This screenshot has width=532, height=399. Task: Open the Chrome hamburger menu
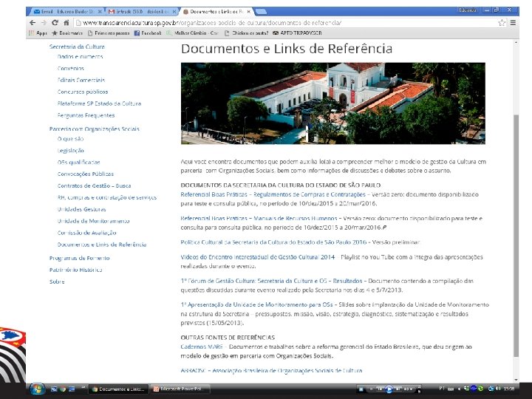[513, 23]
